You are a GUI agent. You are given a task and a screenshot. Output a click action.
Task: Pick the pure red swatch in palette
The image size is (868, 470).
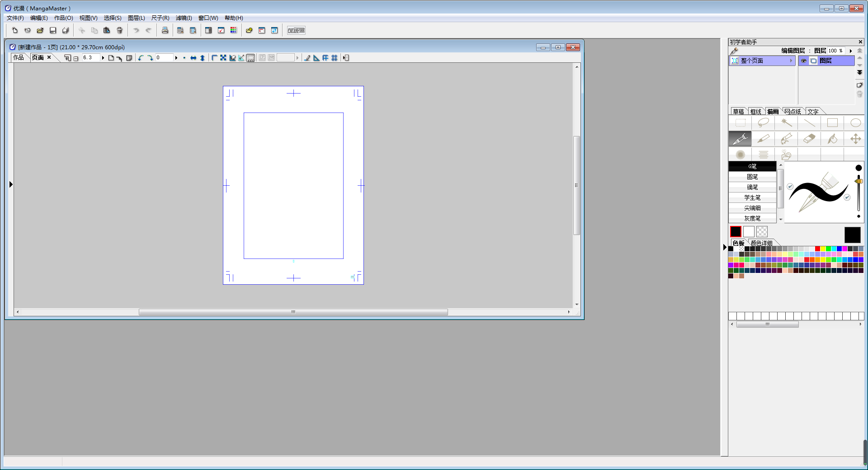(817, 249)
